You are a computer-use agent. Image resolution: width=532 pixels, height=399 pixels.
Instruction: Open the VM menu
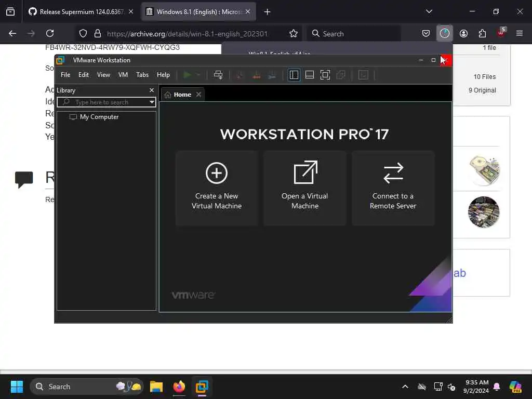pos(123,75)
